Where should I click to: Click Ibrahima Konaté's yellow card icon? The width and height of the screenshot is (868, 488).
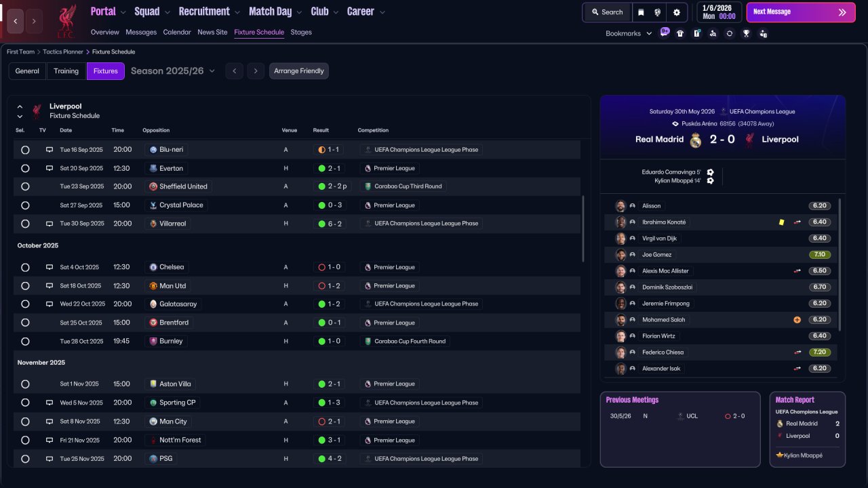click(x=782, y=222)
